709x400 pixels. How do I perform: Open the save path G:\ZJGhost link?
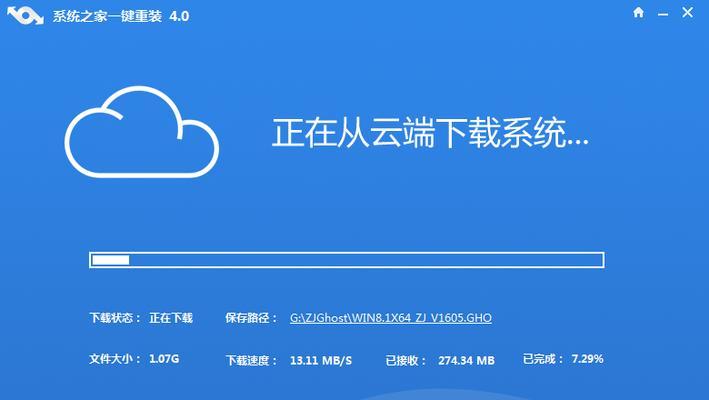pyautogui.click(x=391, y=318)
